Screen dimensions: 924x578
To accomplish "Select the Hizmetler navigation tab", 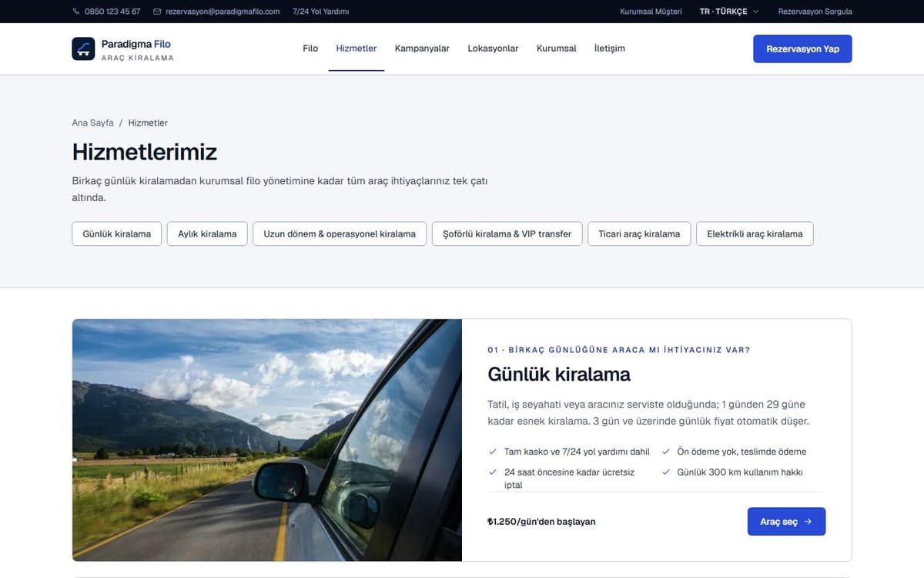I will (x=357, y=49).
